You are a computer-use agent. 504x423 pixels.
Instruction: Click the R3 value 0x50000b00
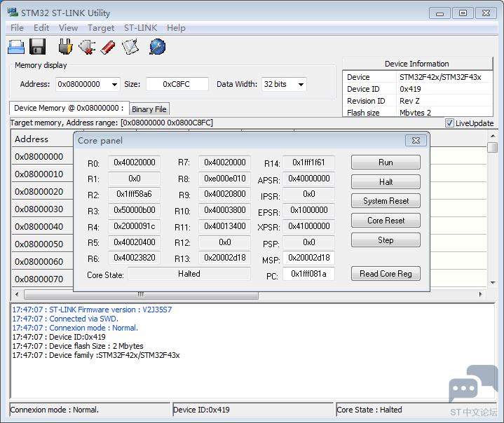pyautogui.click(x=135, y=210)
